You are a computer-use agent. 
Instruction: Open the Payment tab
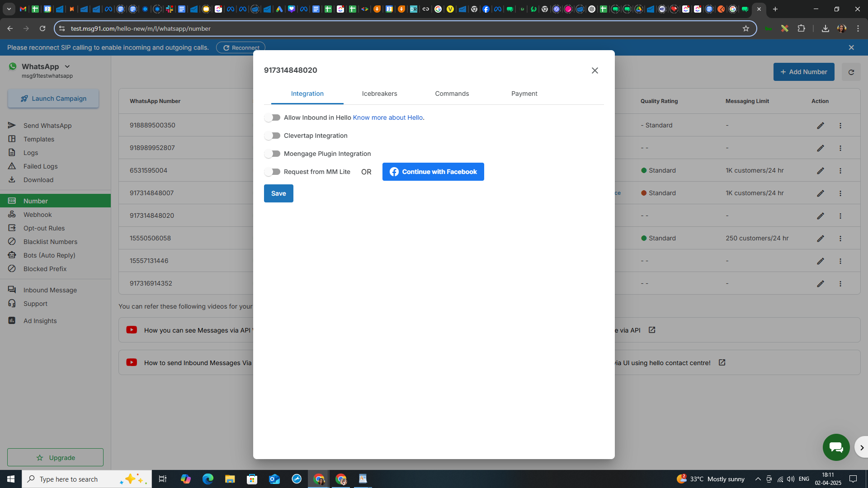pyautogui.click(x=524, y=94)
